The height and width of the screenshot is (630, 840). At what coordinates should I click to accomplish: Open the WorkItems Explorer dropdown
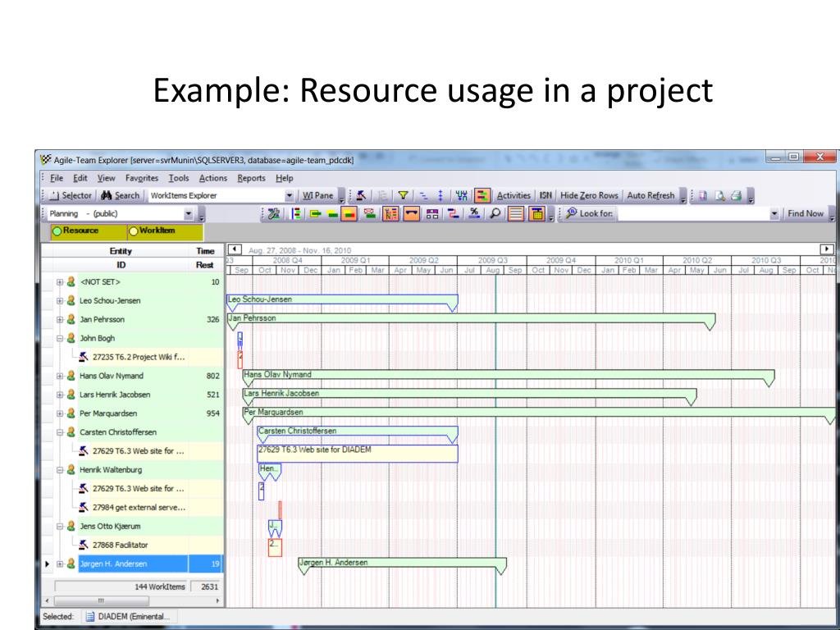289,195
